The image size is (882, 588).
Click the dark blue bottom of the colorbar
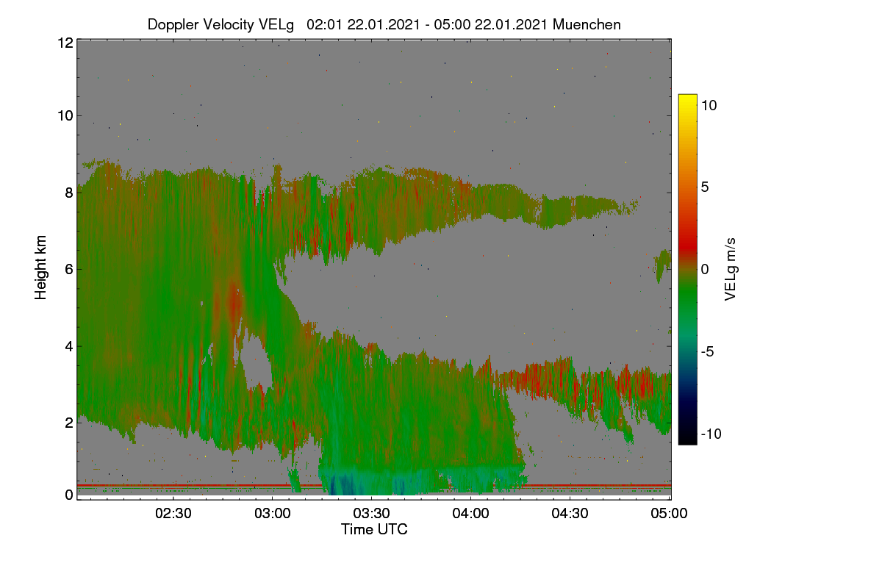pos(687,437)
